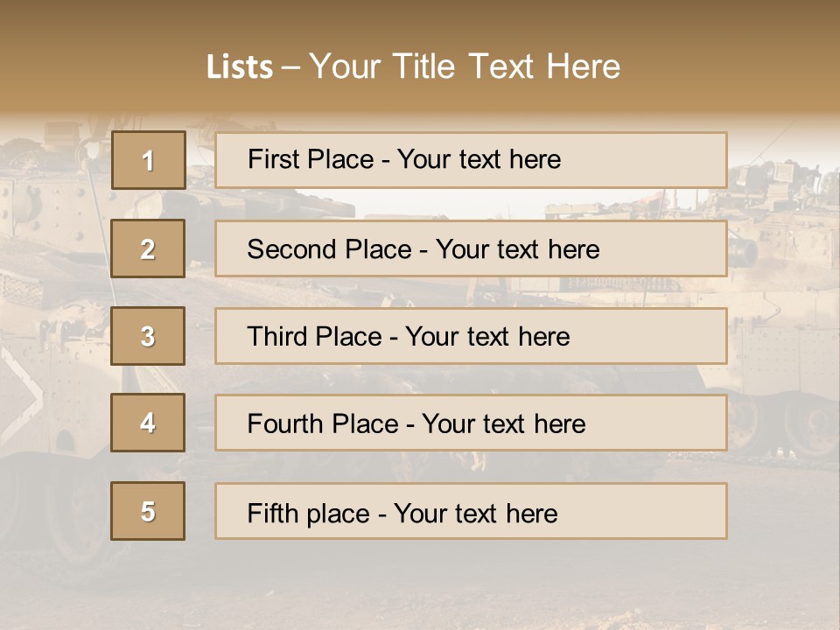
Task: Select the Second Place text field
Action: point(471,248)
